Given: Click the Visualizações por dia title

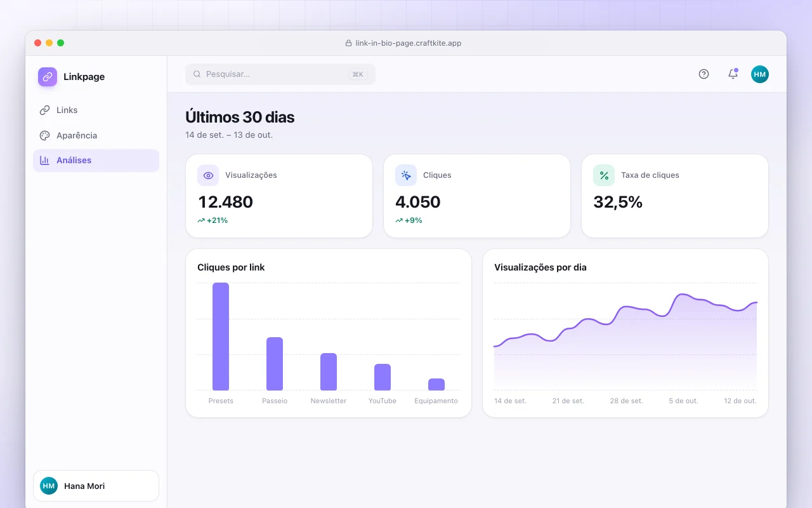Looking at the screenshot, I should pyautogui.click(x=540, y=267).
